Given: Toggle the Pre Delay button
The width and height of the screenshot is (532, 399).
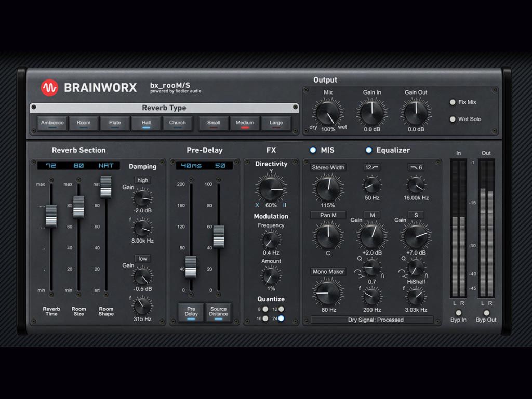Looking at the screenshot, I should click(191, 312).
